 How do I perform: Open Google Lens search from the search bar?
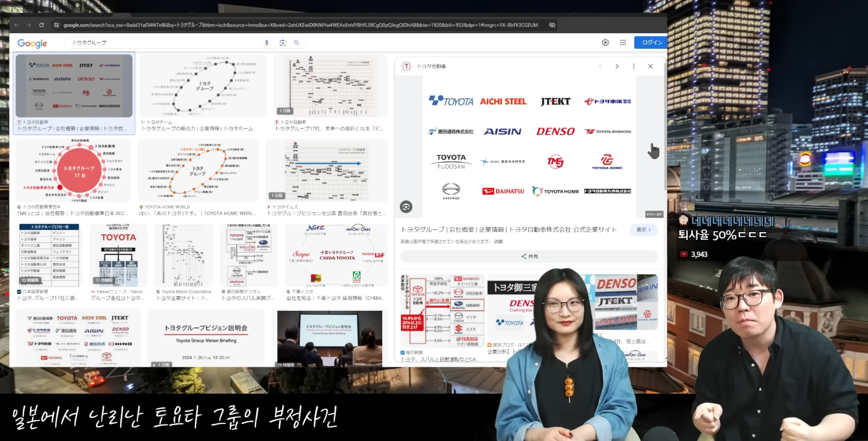coord(283,43)
